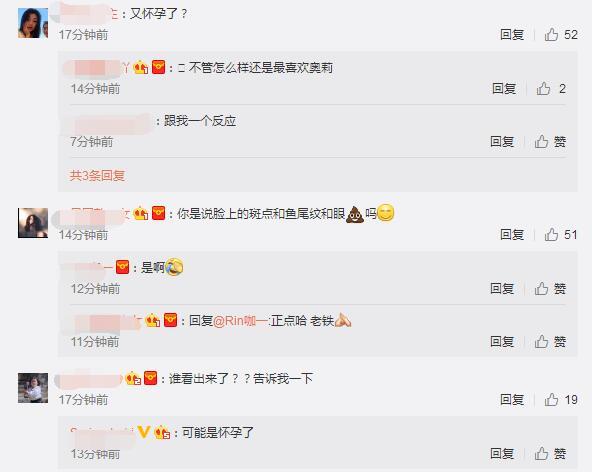Image resolution: width=592 pixels, height=472 pixels.
Task: Click crown member badge next to '不管怎么样' reply
Action: click(x=140, y=68)
